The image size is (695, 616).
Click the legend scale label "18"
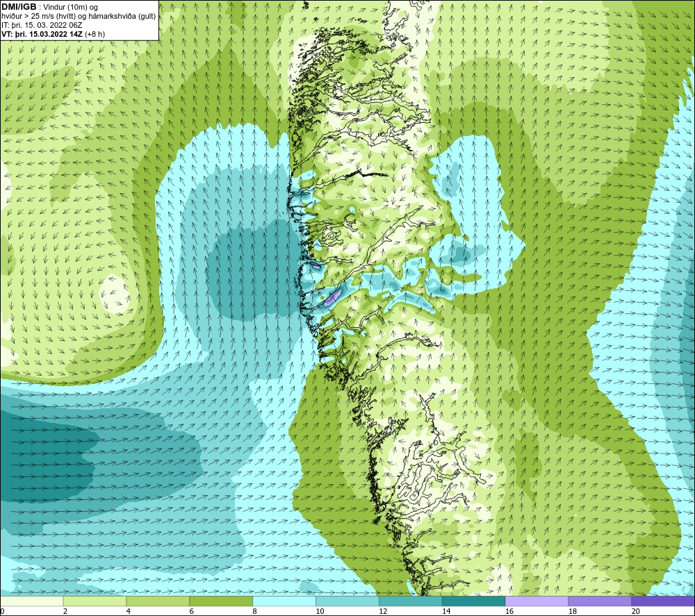[572, 612]
